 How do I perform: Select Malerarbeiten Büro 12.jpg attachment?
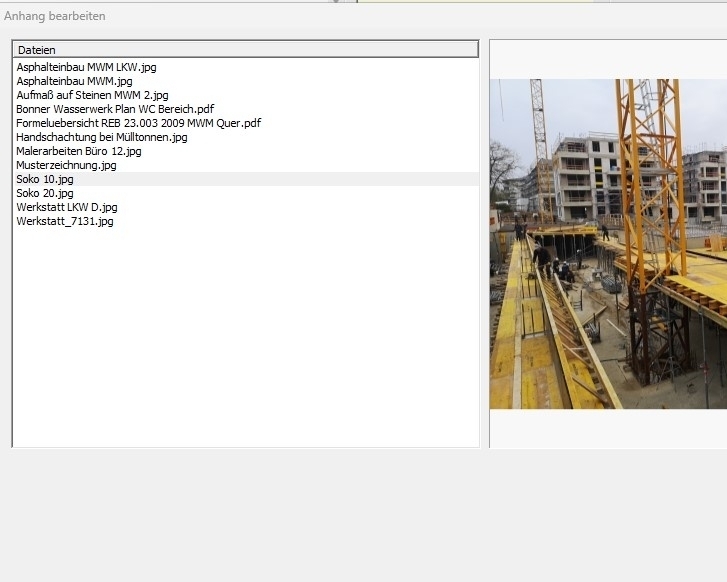[x=78, y=151]
